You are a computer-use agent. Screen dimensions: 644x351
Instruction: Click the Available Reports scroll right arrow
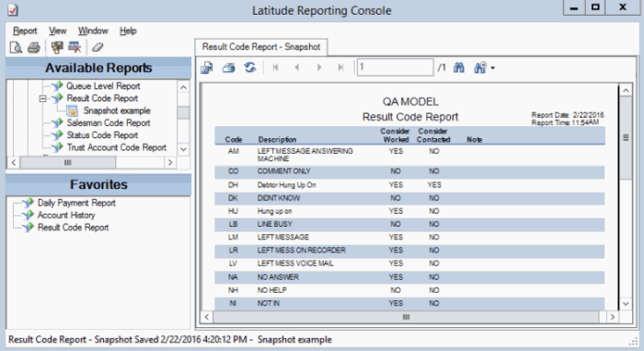170,162
